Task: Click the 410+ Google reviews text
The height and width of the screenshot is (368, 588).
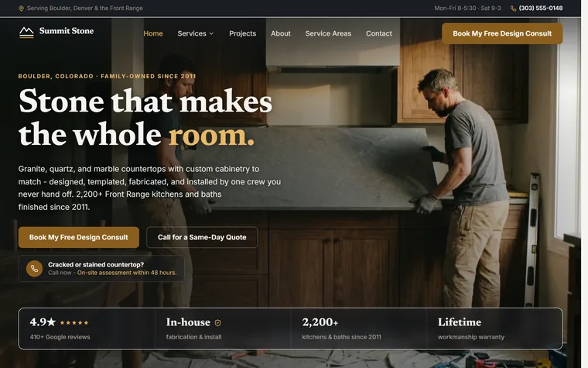Action: click(60, 337)
